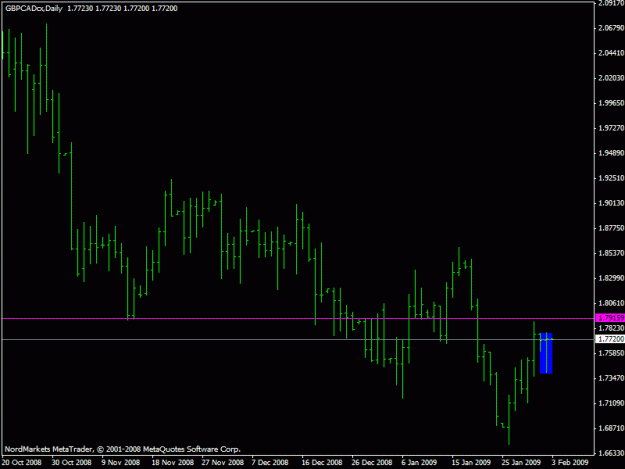This screenshot has width=625, height=469.
Task: Select the magenta horizontal line at 1.79159
Action: pos(298,318)
